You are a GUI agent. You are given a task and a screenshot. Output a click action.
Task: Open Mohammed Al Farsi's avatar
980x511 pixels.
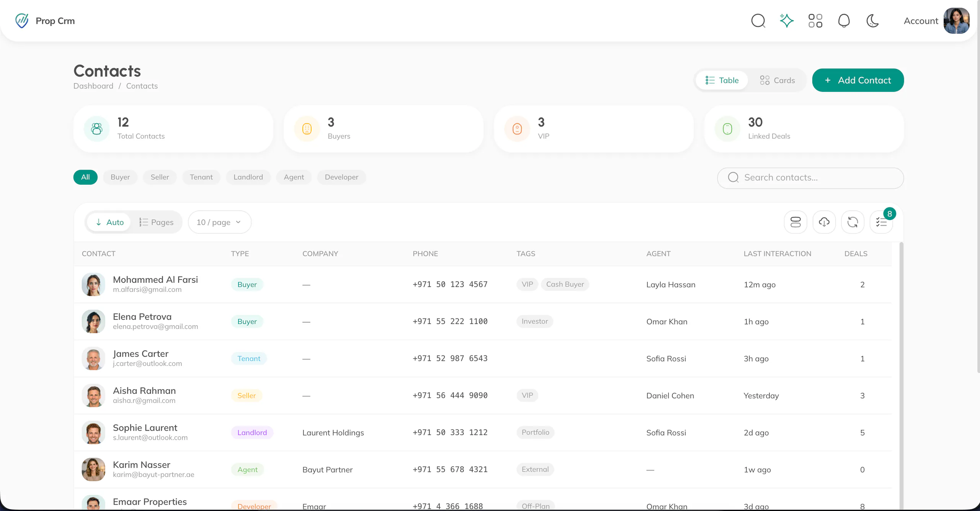click(x=93, y=284)
